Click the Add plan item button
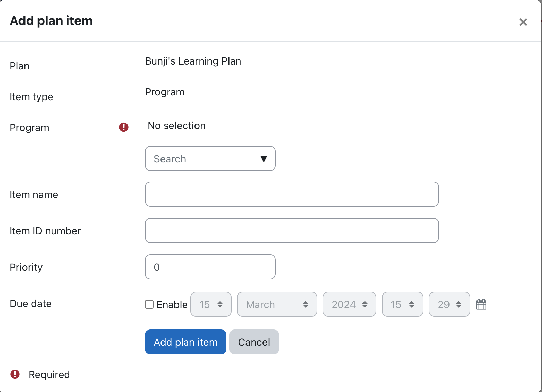The height and width of the screenshot is (392, 542). tap(185, 342)
